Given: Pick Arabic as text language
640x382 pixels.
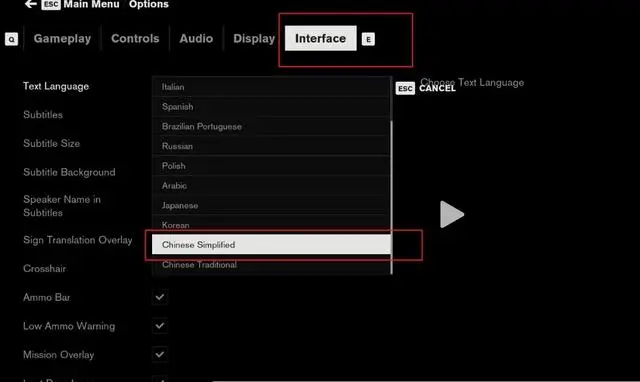Looking at the screenshot, I should click(271, 186).
